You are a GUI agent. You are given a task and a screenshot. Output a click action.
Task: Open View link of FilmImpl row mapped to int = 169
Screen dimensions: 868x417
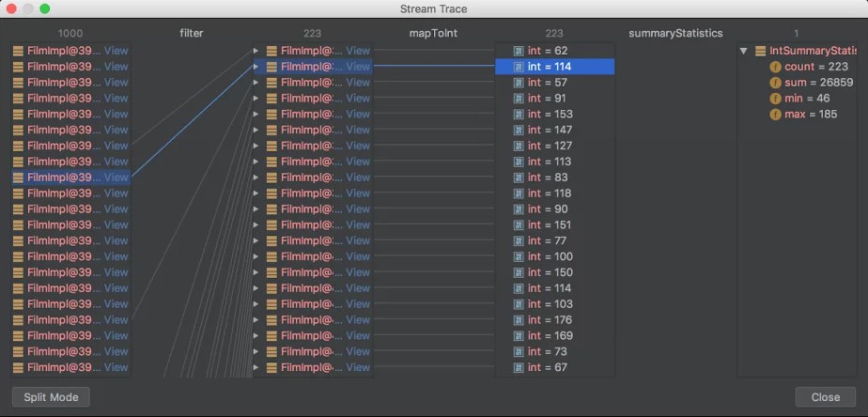pos(358,335)
